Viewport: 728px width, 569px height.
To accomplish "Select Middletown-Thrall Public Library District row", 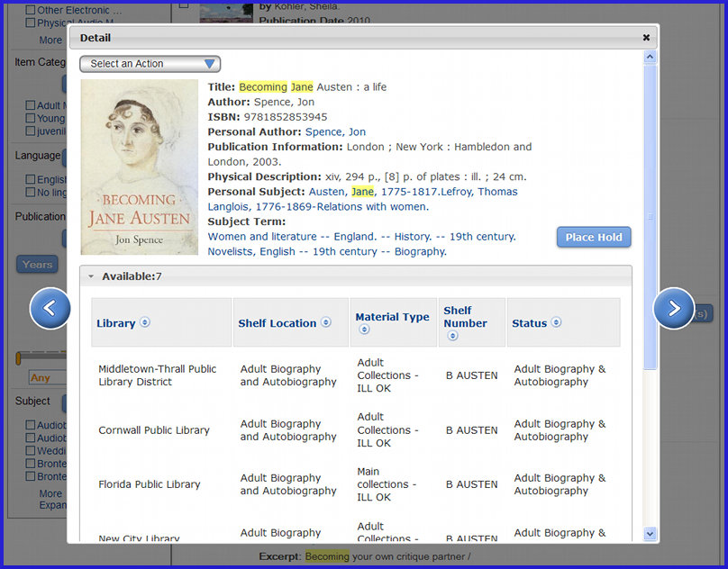I will pos(356,375).
